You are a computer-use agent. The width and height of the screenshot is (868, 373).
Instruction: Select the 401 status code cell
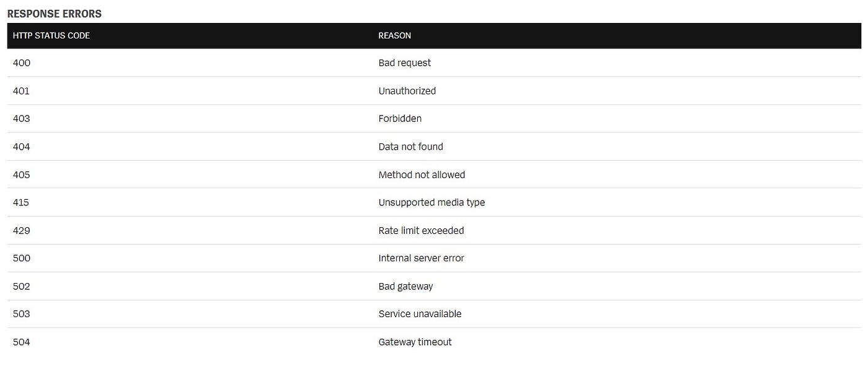[x=22, y=91]
